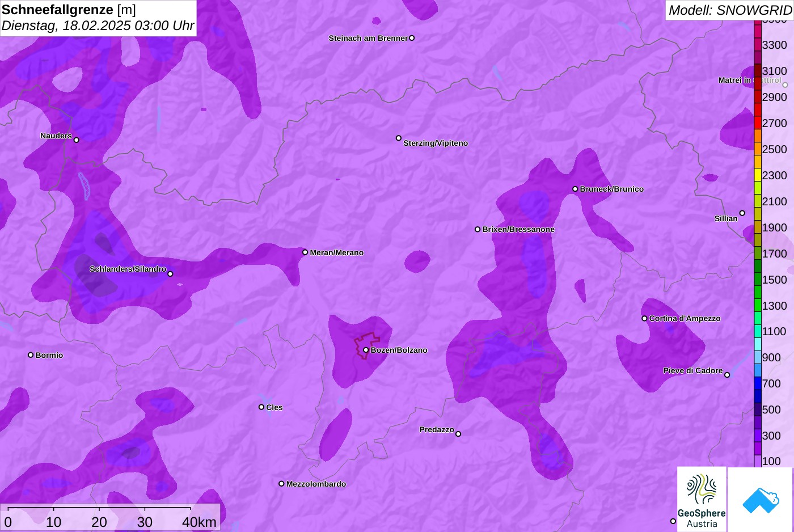
Task: Click the Pieve di Cadore label text
Action: 693,371
